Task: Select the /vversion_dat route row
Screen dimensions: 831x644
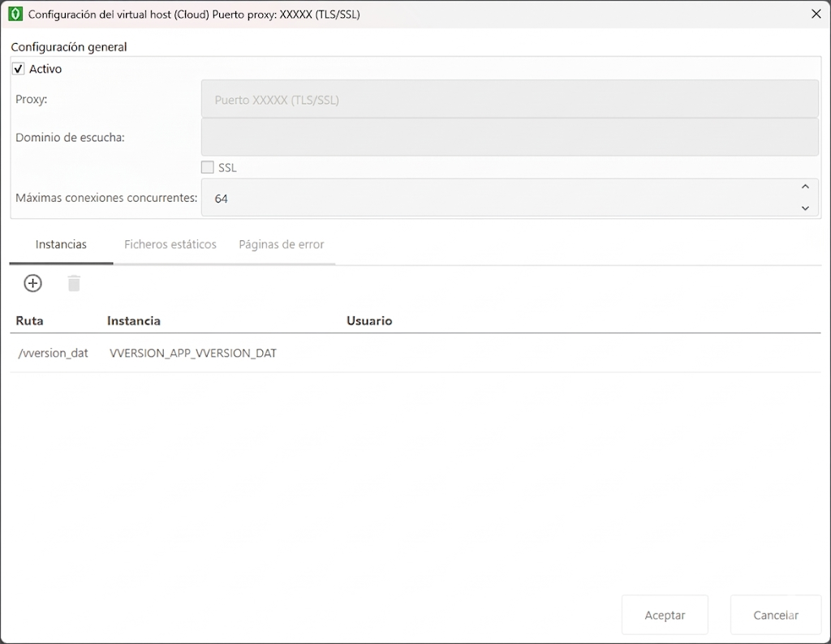Action: (53, 353)
